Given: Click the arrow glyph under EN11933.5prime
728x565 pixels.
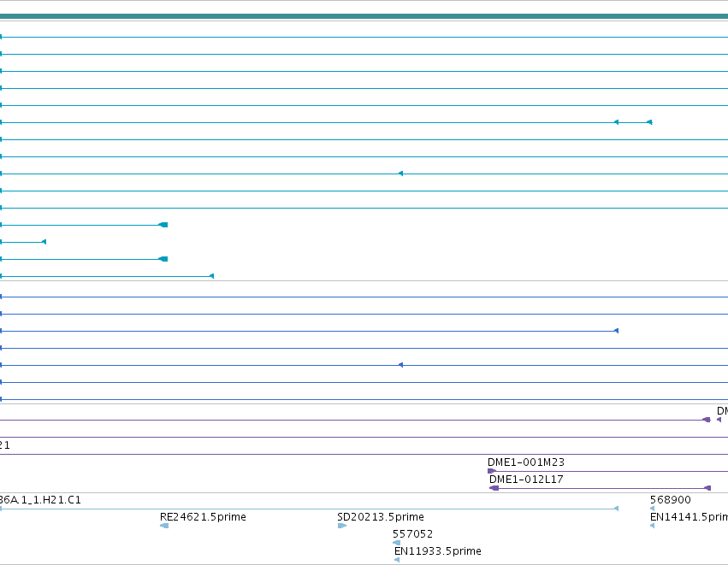Looking at the screenshot, I should tap(397, 560).
